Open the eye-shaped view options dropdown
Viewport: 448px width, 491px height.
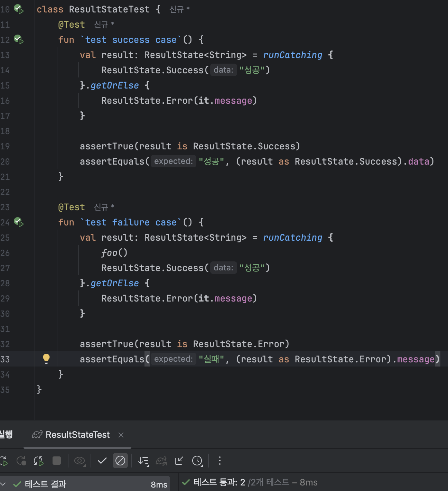[x=80, y=461]
